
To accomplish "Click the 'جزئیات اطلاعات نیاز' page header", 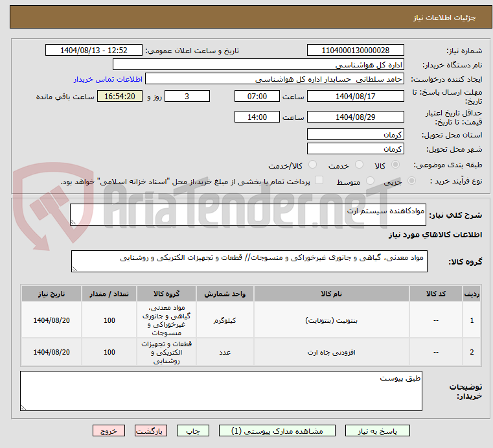I will tap(444, 18).
